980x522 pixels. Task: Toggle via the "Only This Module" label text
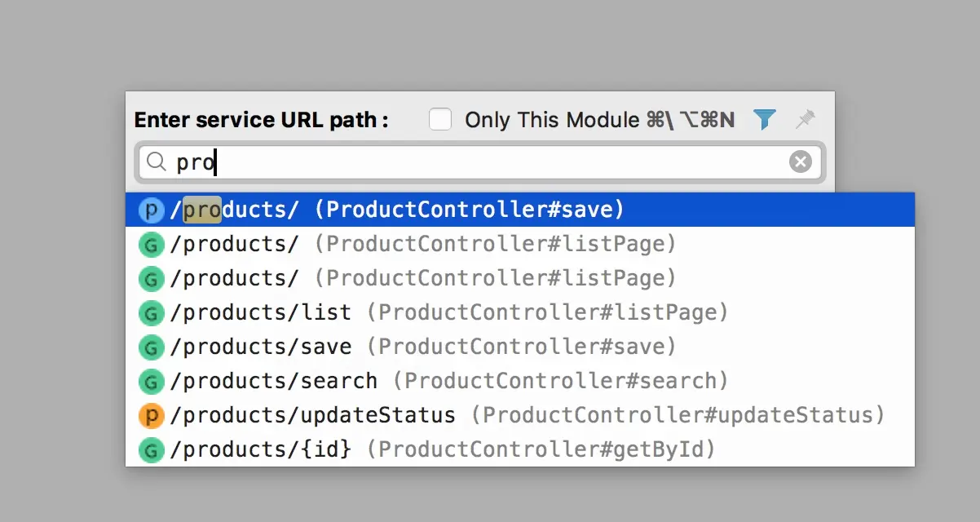click(552, 120)
